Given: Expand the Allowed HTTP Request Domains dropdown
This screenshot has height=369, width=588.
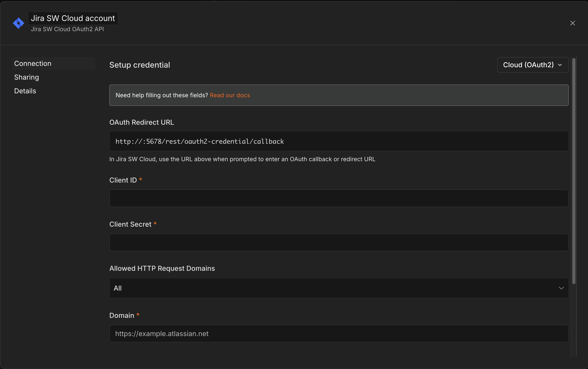Looking at the screenshot, I should pyautogui.click(x=339, y=288).
